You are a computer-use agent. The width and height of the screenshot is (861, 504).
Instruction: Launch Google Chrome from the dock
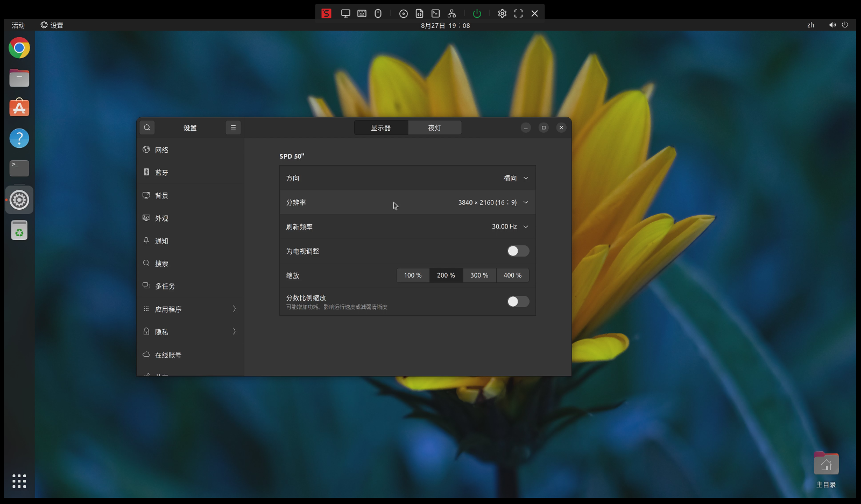point(19,48)
